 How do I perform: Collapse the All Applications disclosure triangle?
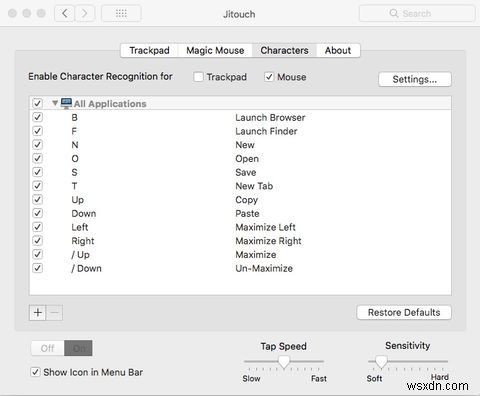55,103
